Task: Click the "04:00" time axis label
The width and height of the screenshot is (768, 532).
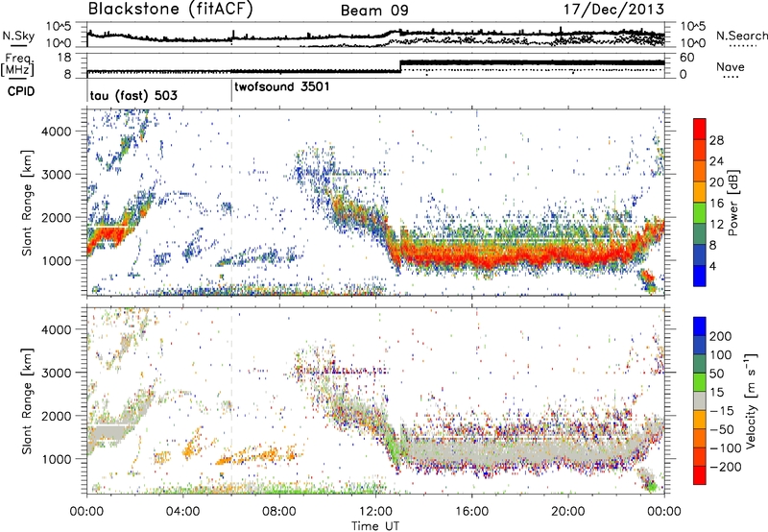Action: (183, 512)
